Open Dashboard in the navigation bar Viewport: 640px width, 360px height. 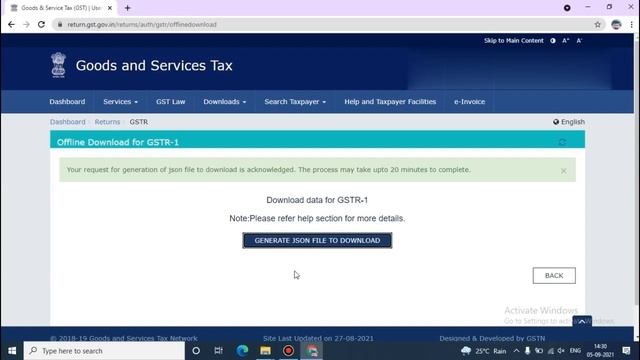(67, 102)
